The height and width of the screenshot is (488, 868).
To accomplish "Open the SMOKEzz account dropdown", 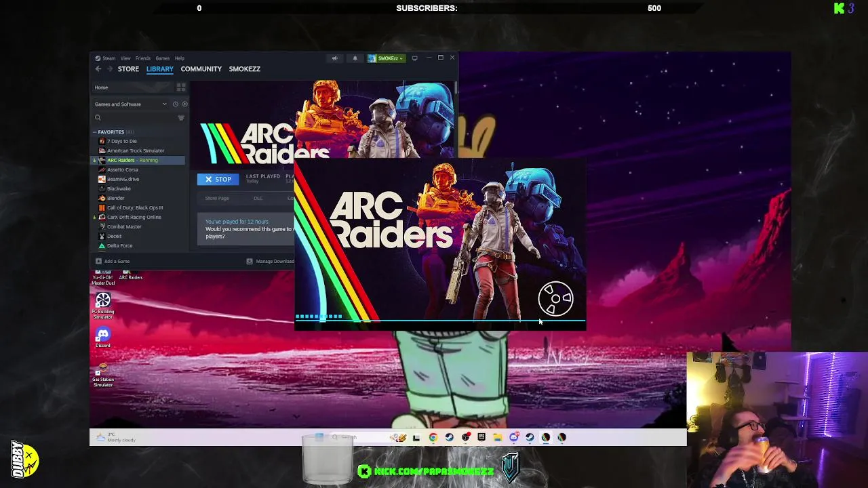I will click(x=385, y=58).
